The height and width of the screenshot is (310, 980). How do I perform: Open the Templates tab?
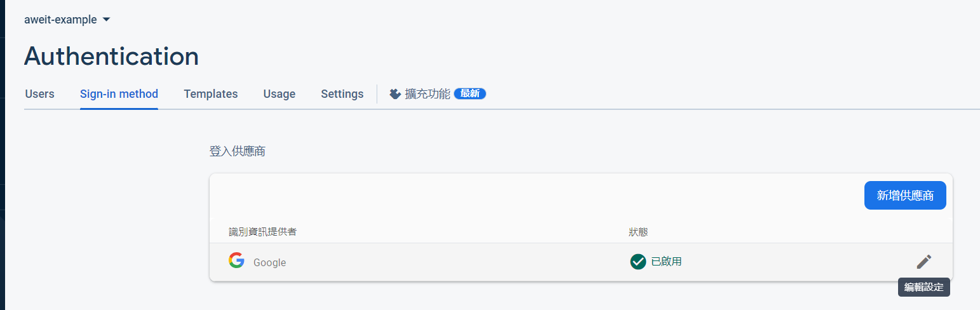click(211, 94)
